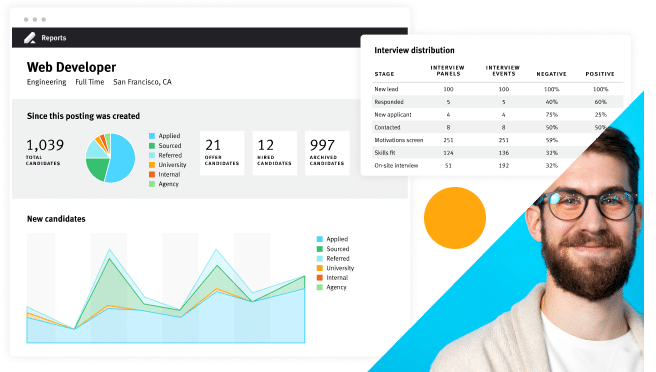656x372 pixels.
Task: Click the Lever pen logo icon
Action: click(x=30, y=38)
